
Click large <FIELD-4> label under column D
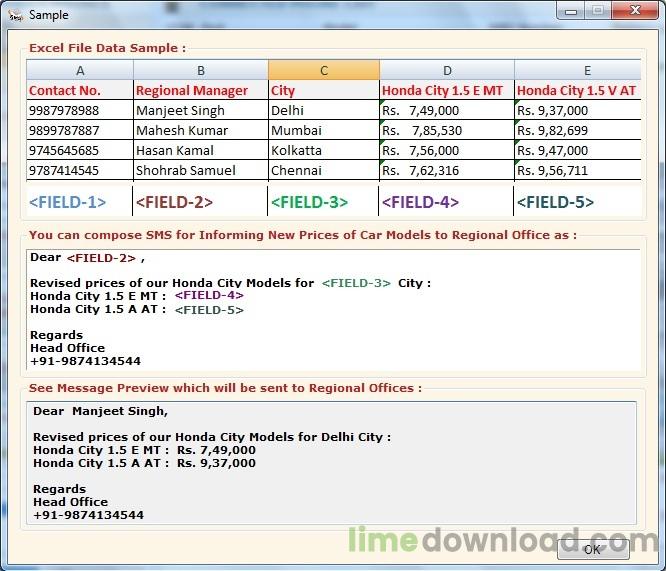(420, 202)
